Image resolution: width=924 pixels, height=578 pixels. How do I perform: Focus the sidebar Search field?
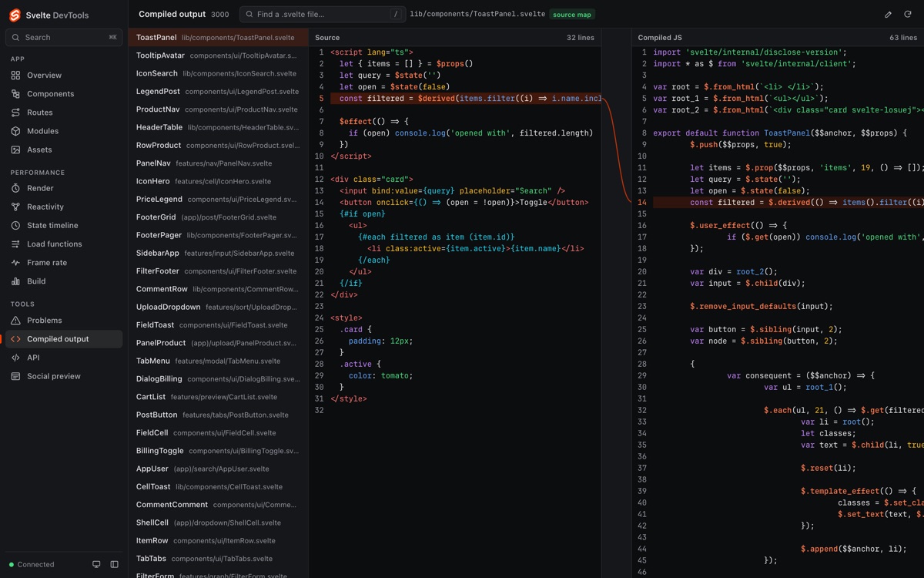click(x=64, y=37)
